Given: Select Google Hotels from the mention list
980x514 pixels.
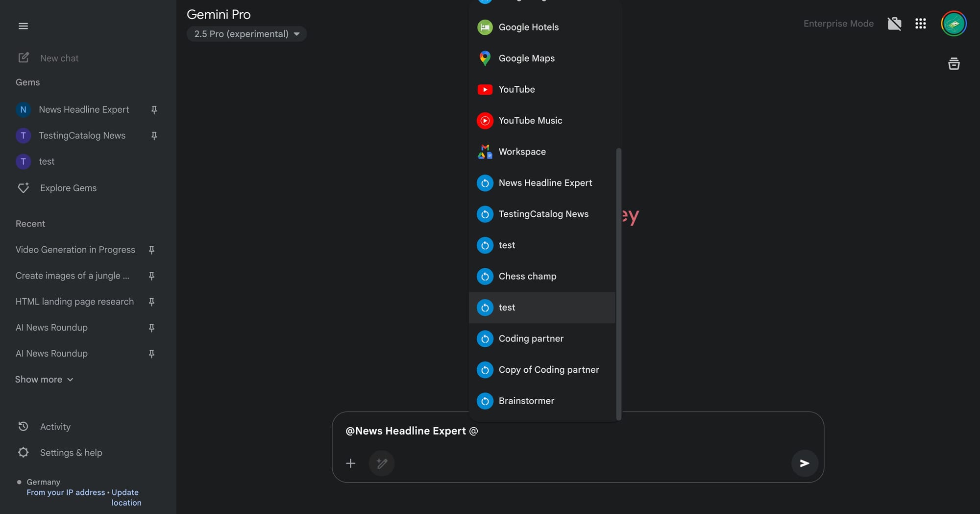Looking at the screenshot, I should (542, 27).
